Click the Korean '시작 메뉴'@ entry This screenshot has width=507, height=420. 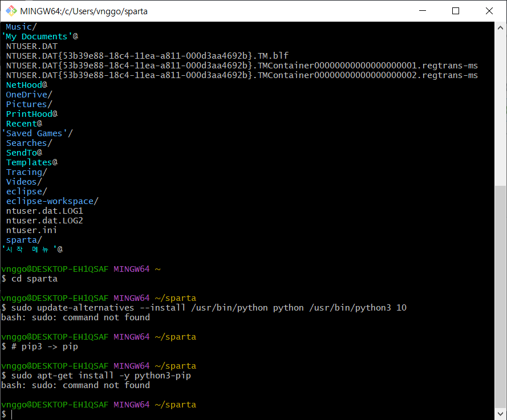(33, 250)
